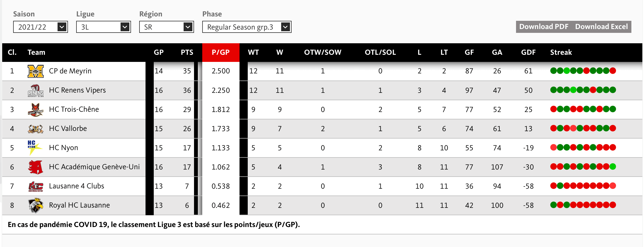Click the first streak dot for CP de Meyrin

553,71
